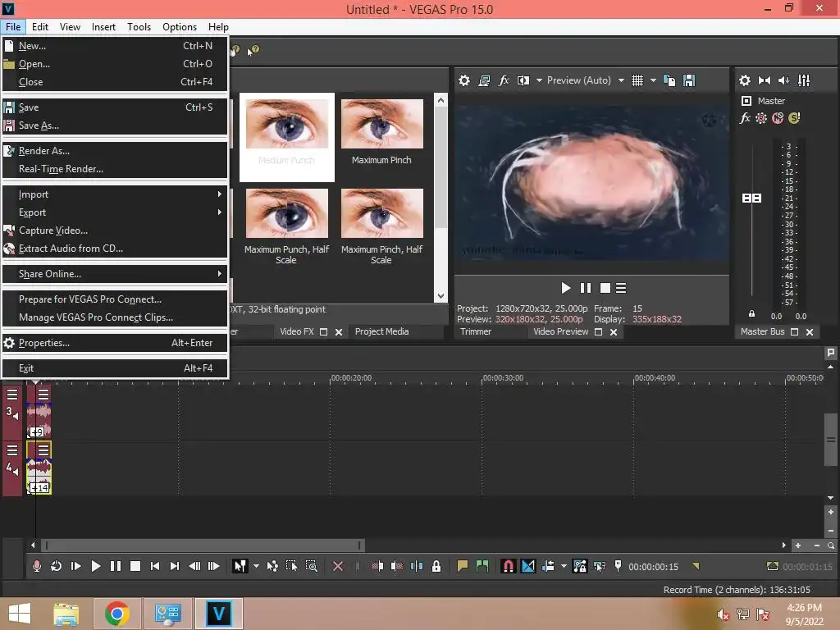This screenshot has width=840, height=630.
Task: Open Master Bus audio properties gear
Action: (745, 80)
